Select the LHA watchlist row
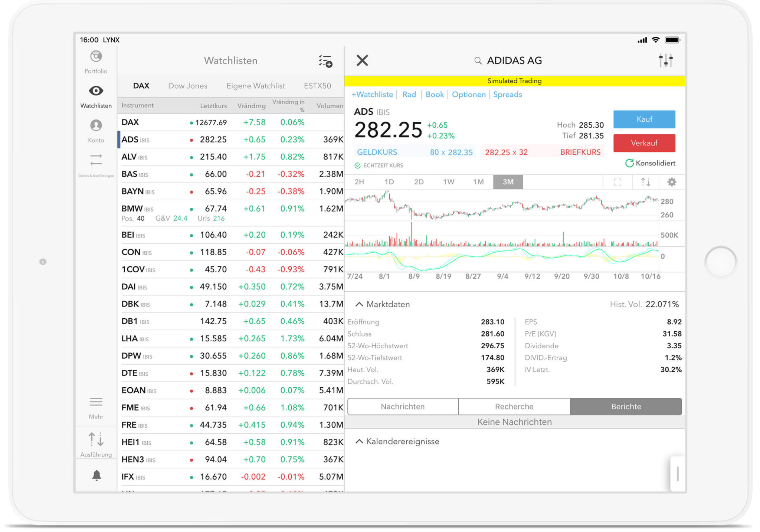 [x=231, y=339]
